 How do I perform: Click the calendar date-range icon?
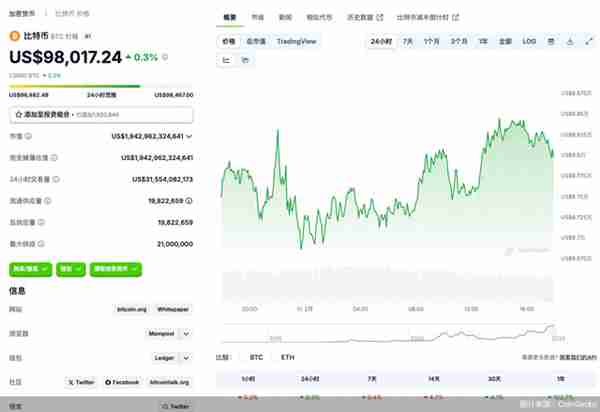pos(551,41)
